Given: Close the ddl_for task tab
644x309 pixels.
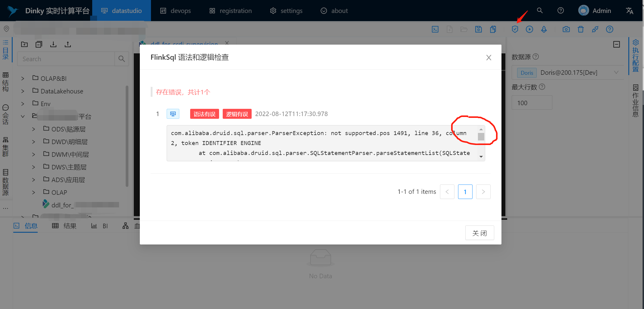Looking at the screenshot, I should pyautogui.click(x=227, y=43).
